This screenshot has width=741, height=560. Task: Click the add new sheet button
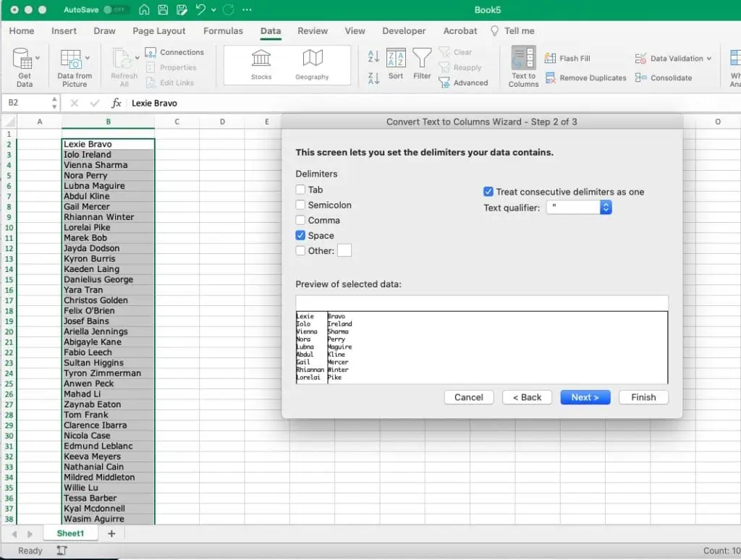pyautogui.click(x=111, y=533)
